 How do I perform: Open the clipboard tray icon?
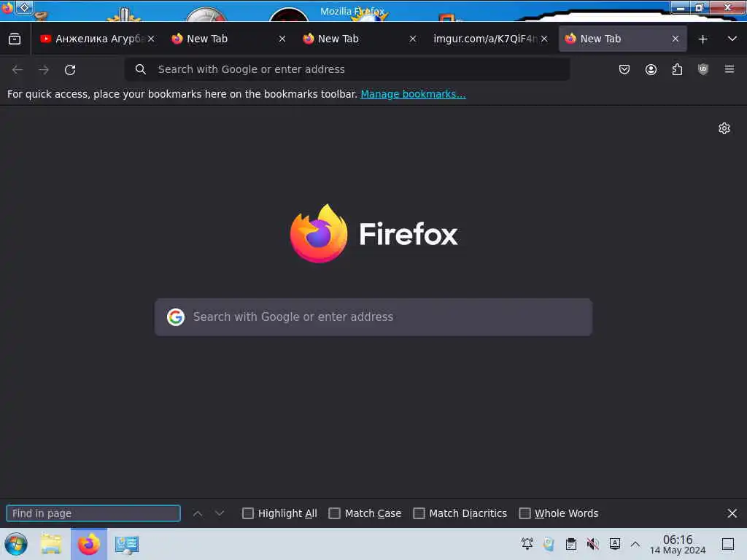coord(570,544)
